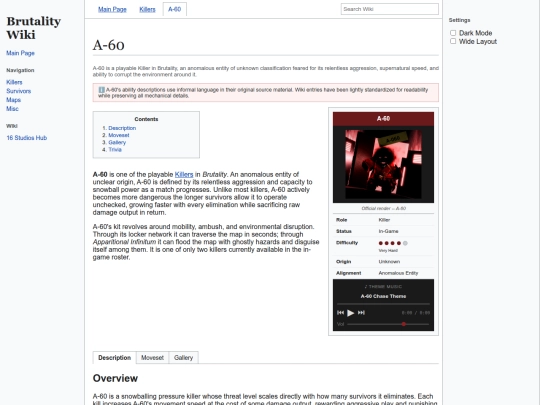Play the A-60 Chase Theme
The image size is (540, 405).
tap(351, 313)
